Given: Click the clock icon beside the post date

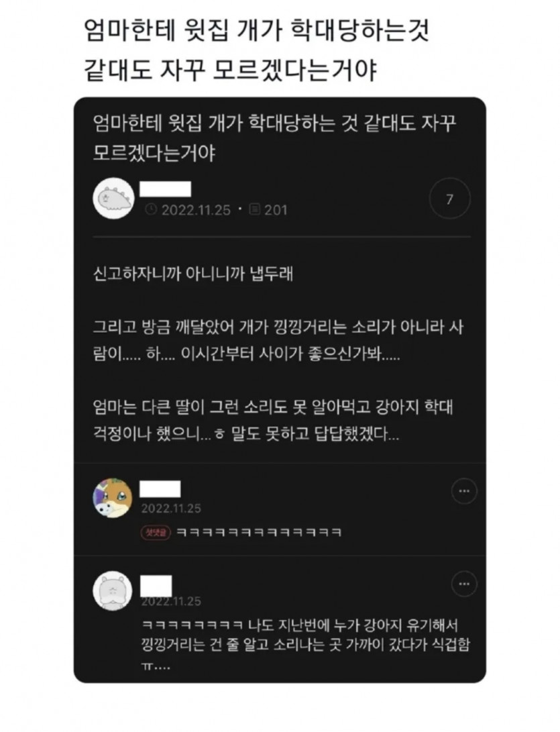Looking at the screenshot, I should [151, 209].
